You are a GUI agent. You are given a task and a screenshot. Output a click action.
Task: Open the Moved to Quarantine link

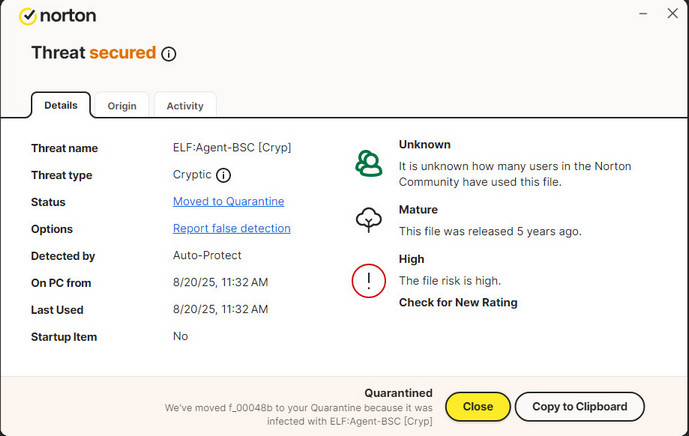[228, 202]
